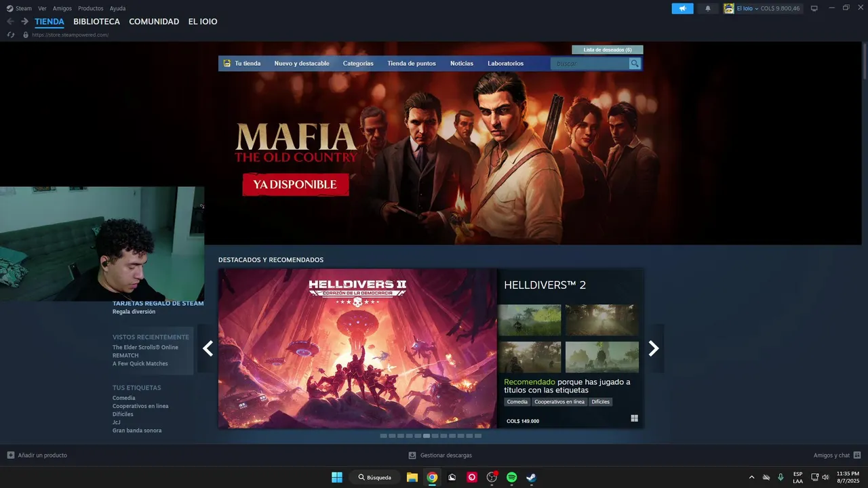The height and width of the screenshot is (488, 868).
Task: Go back with the left navigation arrow
Action: 10,22
